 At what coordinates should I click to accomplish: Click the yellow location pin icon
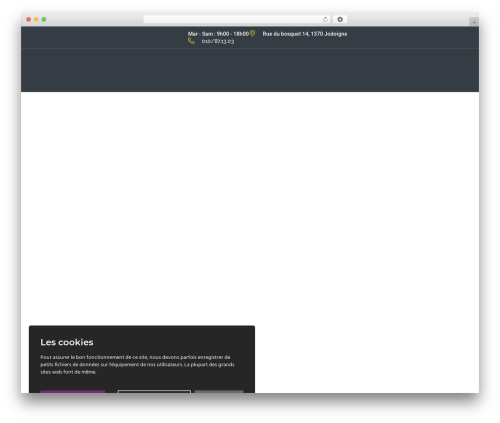253,33
